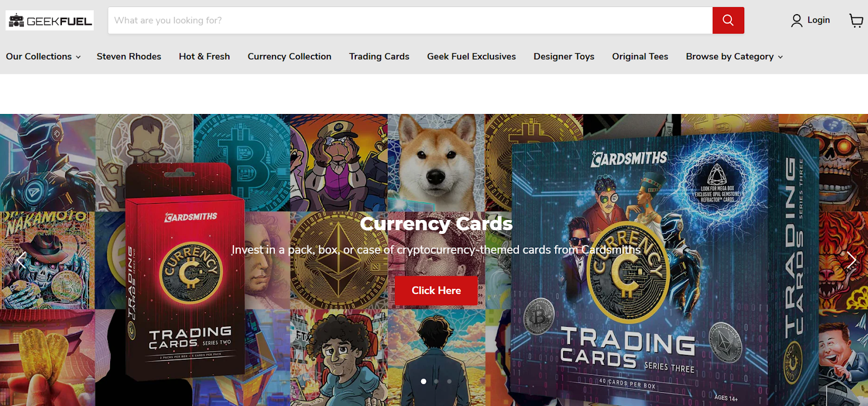The image size is (868, 406).
Task: Click the red search magnifier button
Action: click(x=728, y=21)
